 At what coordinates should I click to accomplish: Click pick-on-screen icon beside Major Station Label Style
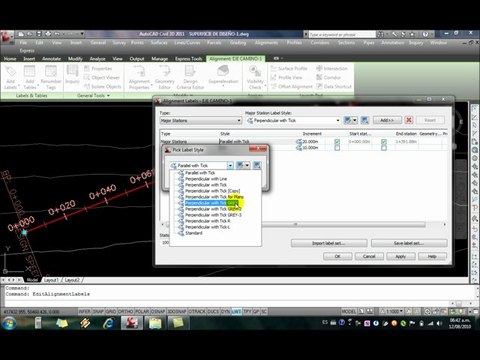pyautogui.click(x=365, y=120)
